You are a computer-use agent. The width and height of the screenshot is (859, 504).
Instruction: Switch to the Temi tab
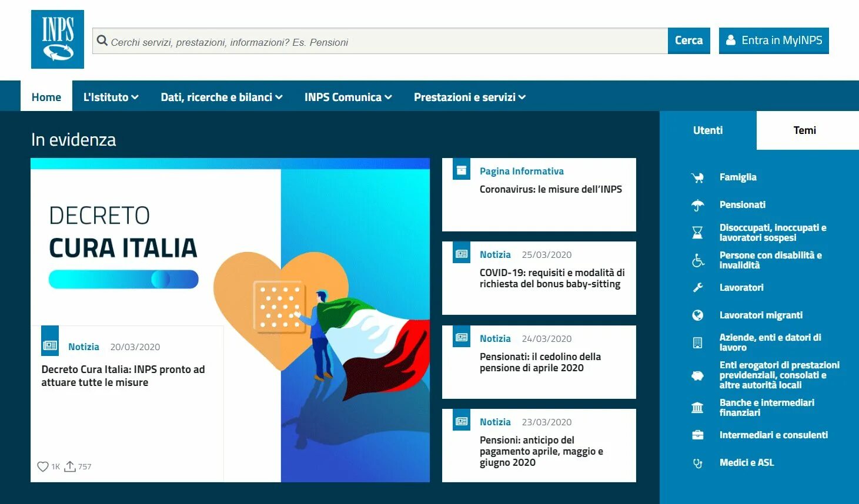pyautogui.click(x=804, y=130)
